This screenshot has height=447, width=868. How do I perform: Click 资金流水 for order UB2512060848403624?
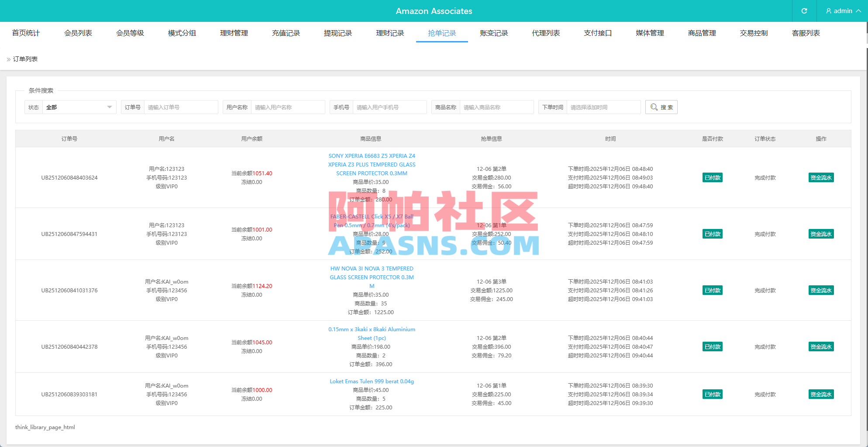coord(821,177)
